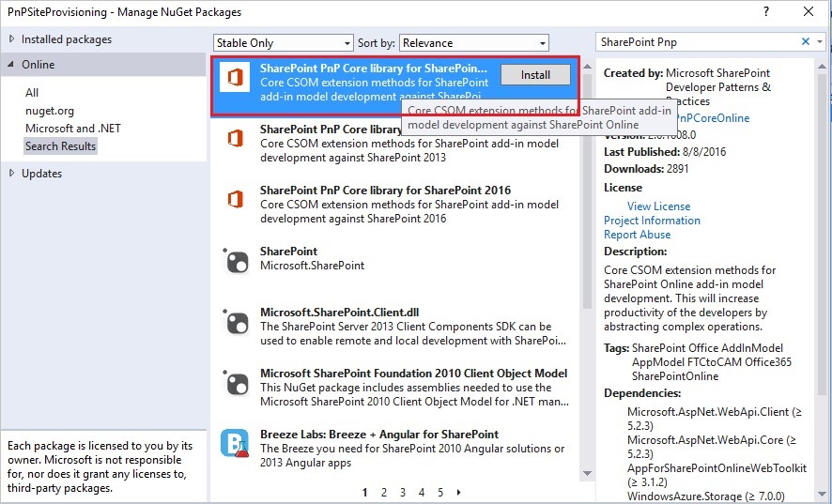Click the current page 1 in pagination
832x504 pixels.
[364, 493]
